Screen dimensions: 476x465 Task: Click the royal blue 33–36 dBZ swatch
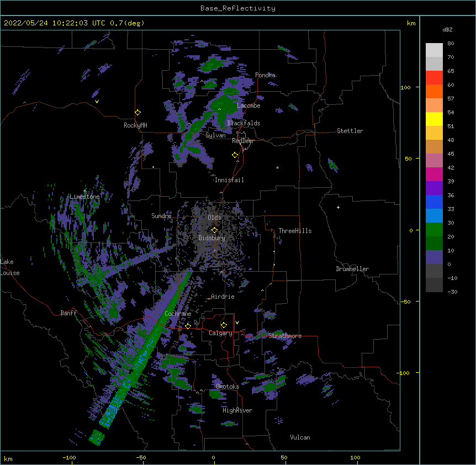(x=434, y=202)
